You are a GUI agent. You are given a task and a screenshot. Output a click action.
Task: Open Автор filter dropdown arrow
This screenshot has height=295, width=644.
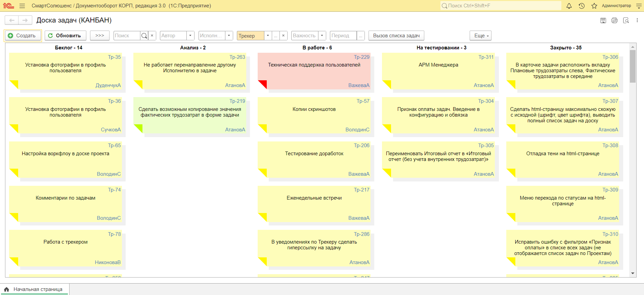pos(190,36)
